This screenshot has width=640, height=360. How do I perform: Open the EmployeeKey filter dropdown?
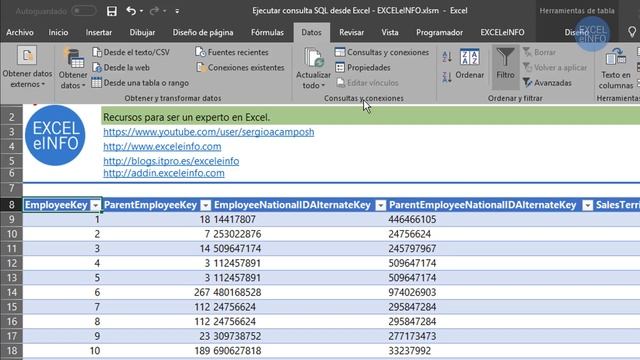point(95,205)
